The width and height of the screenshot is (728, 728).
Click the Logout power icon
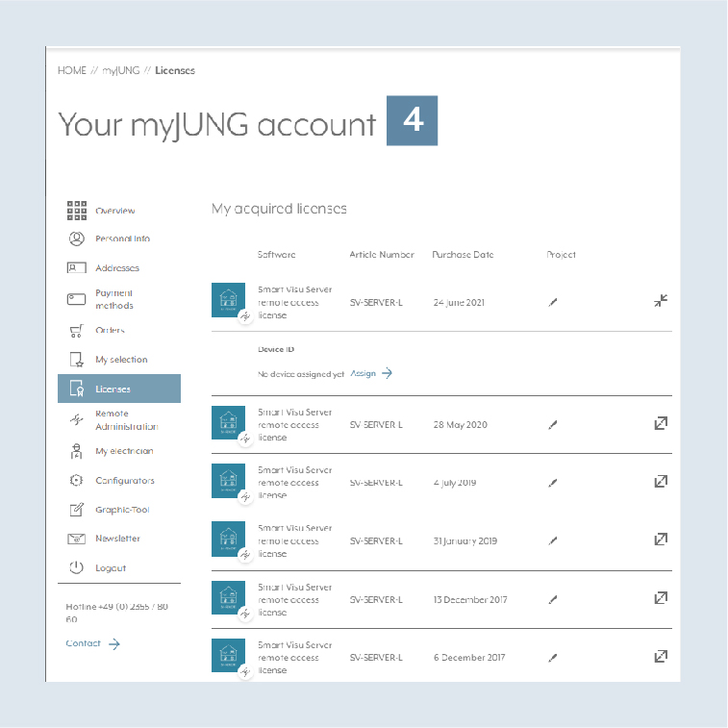(77, 567)
